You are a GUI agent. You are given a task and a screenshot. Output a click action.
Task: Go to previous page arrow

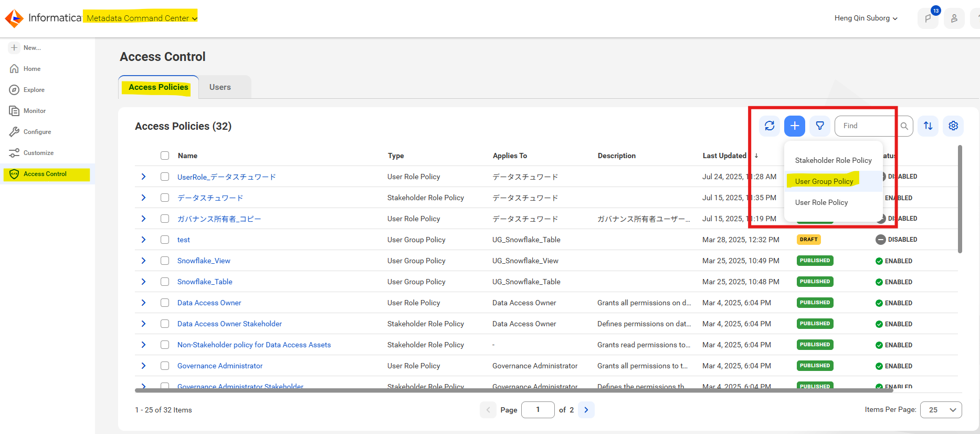coord(488,410)
